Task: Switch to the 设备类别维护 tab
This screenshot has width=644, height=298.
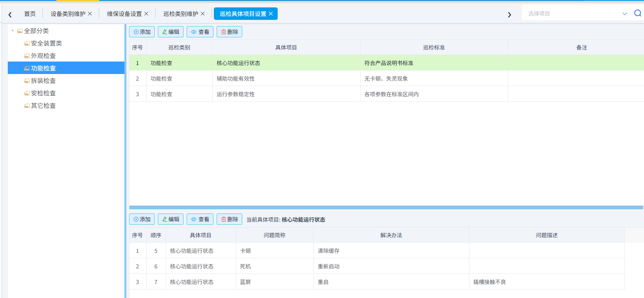Action: pos(68,14)
